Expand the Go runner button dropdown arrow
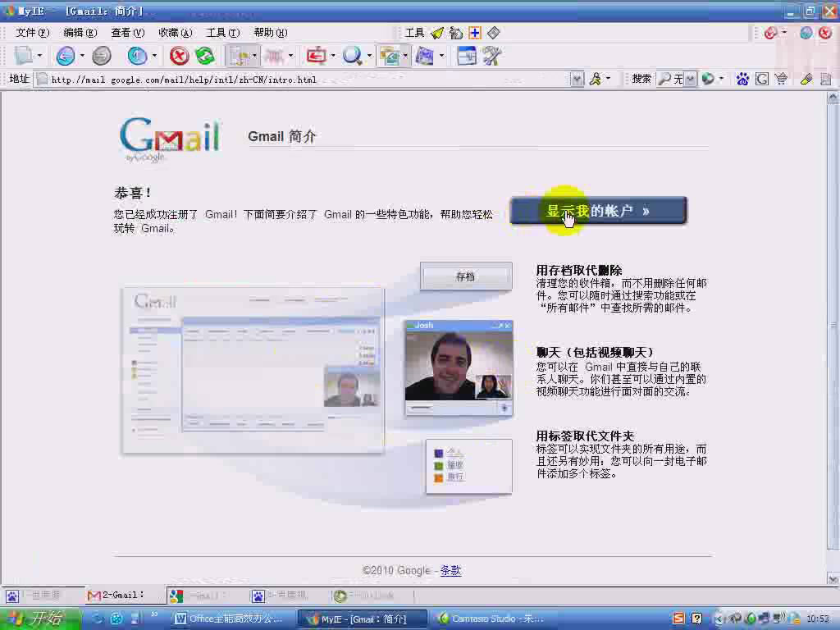 tap(609, 80)
